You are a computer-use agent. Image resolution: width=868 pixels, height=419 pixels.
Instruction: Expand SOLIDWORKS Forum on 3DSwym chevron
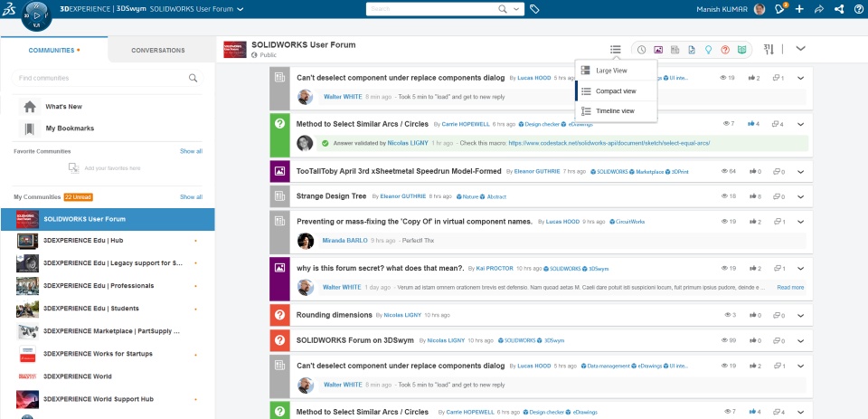point(800,340)
